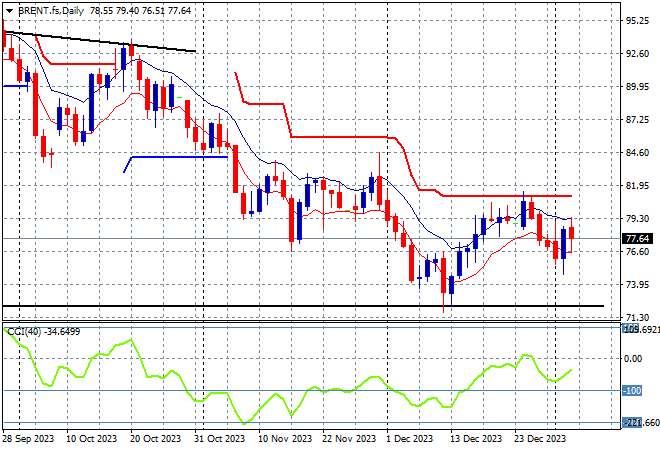Select the black descending trendline at top left
660x450 pixels.
[x=99, y=41]
